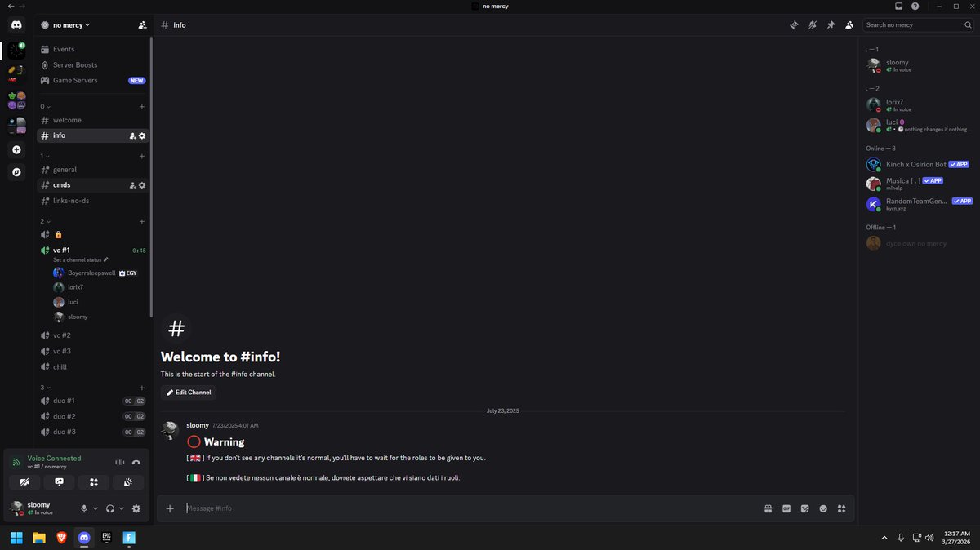Click the Voice Connected label
This screenshot has width=980, height=550.
pos(54,459)
